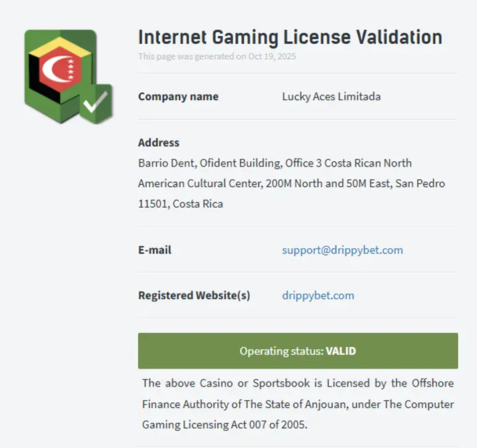Viewport: 477px width, 448px height.
Task: Open the support@drippybet.com email link
Action: (x=342, y=250)
